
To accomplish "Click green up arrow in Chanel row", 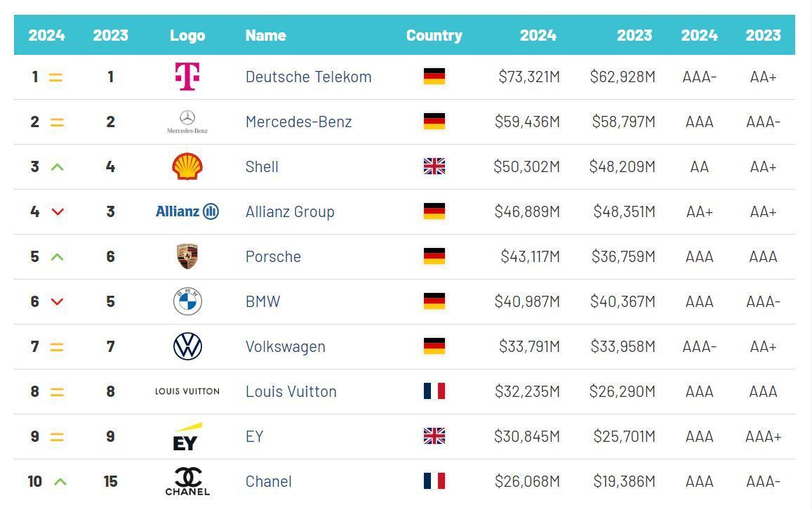I will point(60,481).
